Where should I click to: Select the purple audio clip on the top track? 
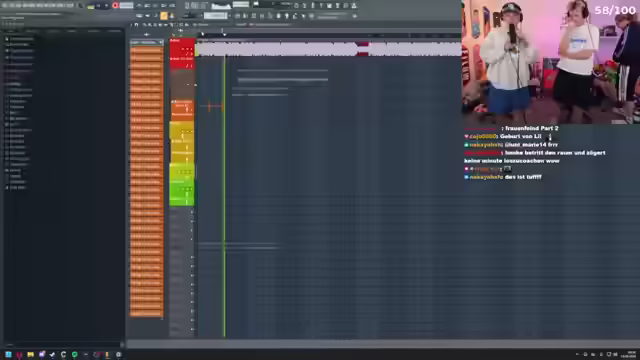tap(329, 49)
